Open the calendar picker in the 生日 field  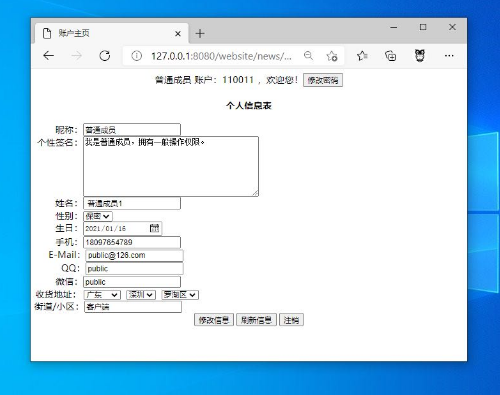(x=154, y=228)
